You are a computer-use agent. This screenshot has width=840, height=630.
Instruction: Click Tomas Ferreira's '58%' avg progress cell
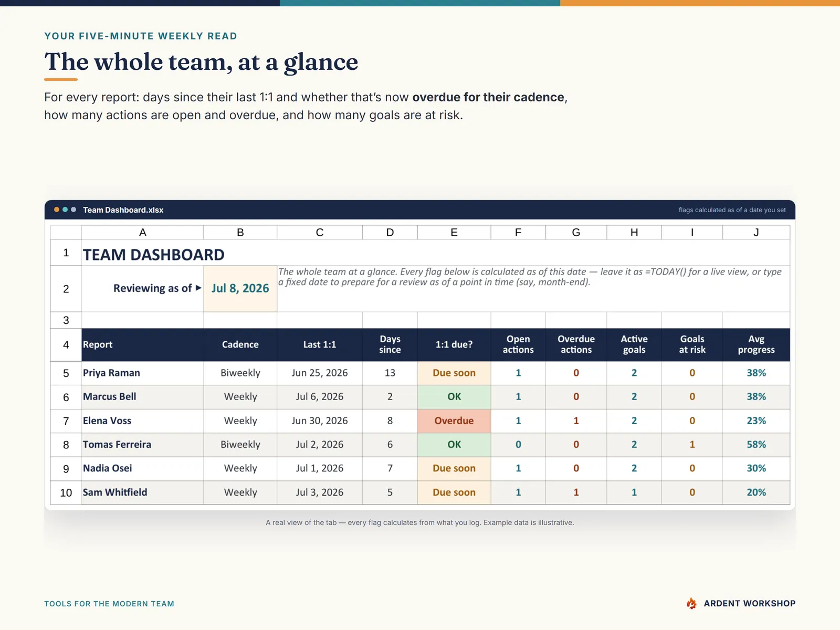756,445
